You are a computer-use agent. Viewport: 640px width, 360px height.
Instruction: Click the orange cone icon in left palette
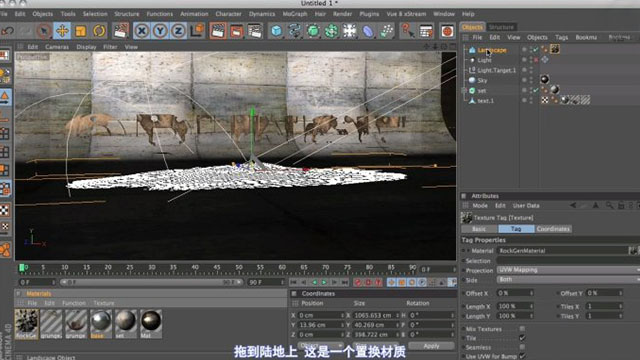(x=5, y=97)
